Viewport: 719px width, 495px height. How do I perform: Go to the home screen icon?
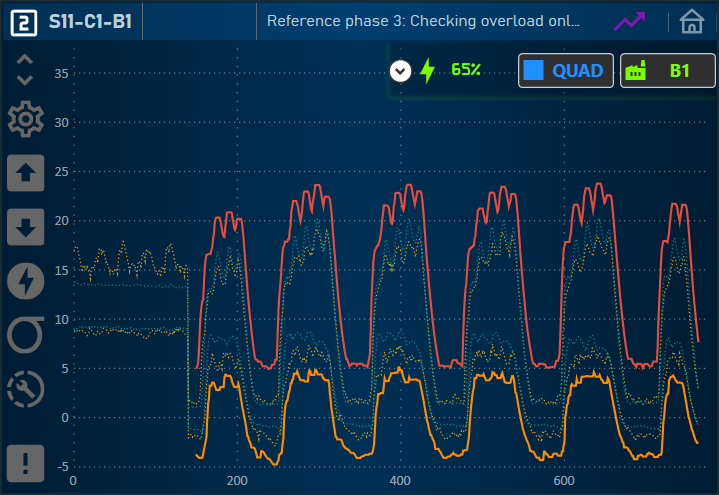691,21
